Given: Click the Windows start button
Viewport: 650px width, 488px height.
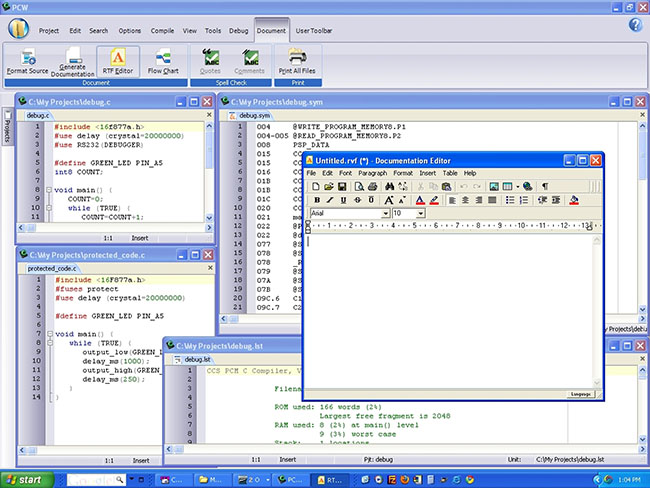Looking at the screenshot, I should pos(27,480).
